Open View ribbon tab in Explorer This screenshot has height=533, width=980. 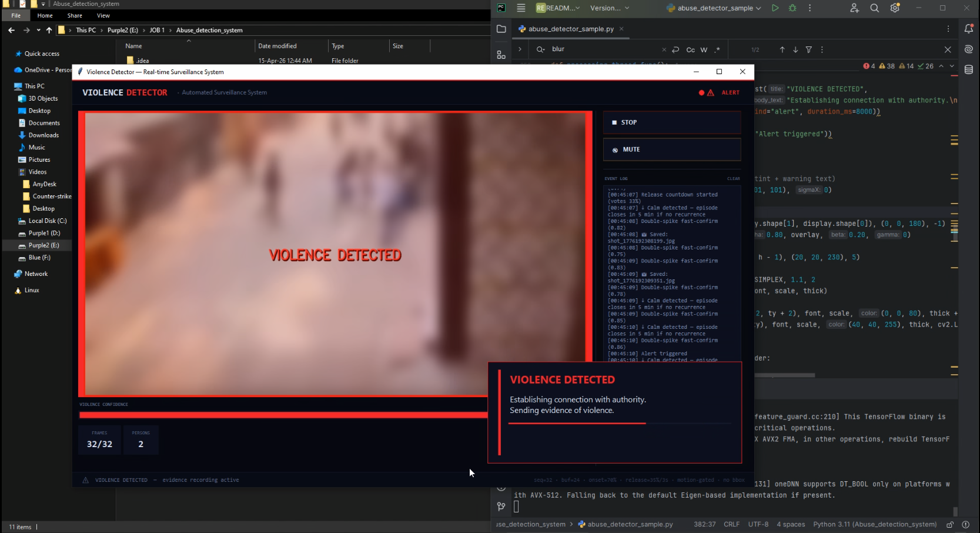pyautogui.click(x=103, y=15)
